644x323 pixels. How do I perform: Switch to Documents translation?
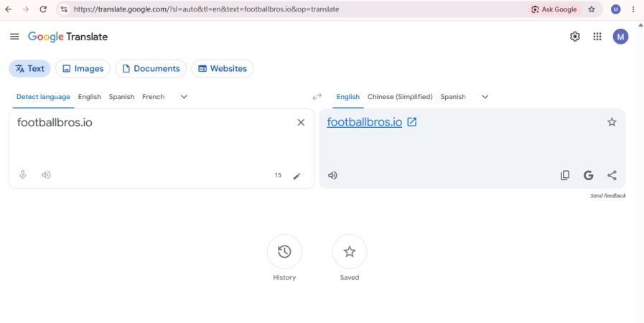pyautogui.click(x=151, y=68)
